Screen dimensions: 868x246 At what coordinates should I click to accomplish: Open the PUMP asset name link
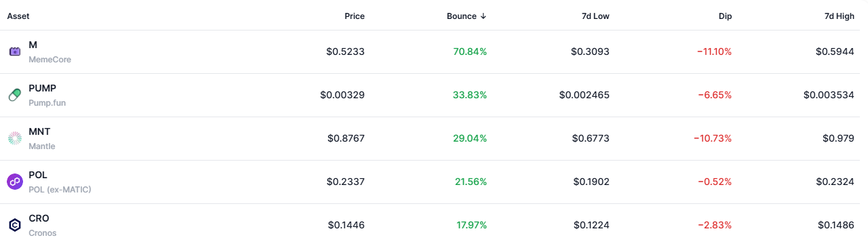(42, 88)
